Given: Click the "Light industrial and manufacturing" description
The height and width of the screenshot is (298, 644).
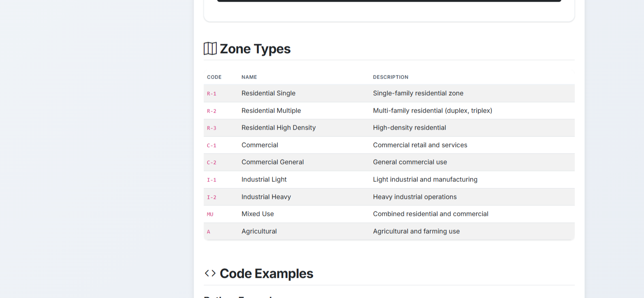Looking at the screenshot, I should 425,179.
